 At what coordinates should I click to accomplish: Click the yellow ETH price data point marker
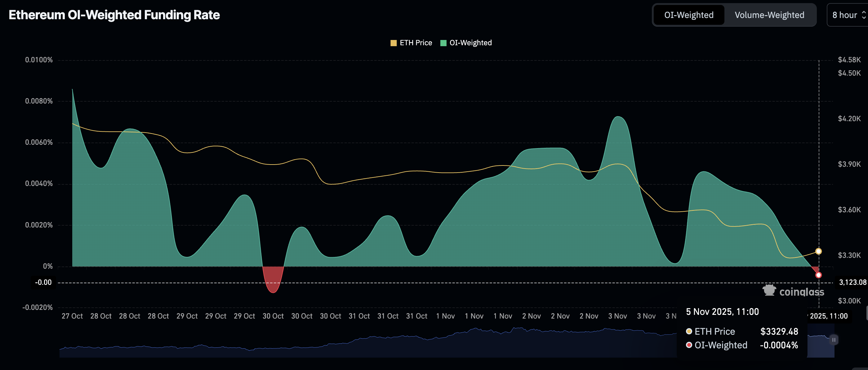818,251
